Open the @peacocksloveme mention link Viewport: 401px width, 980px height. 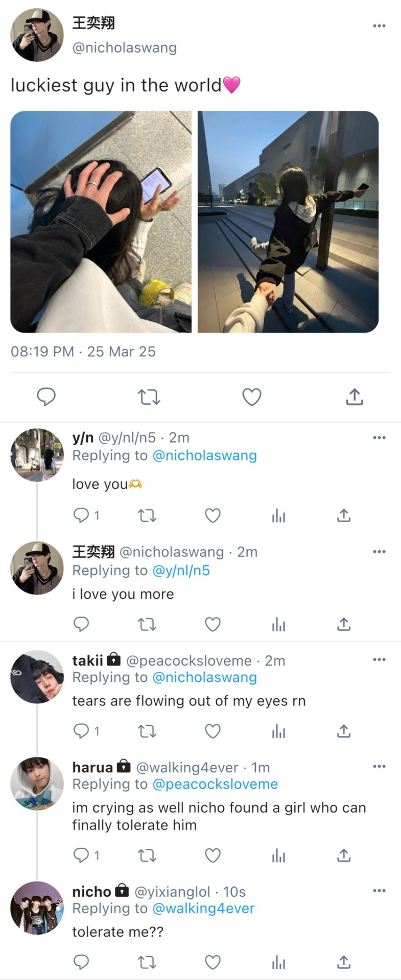(215, 784)
